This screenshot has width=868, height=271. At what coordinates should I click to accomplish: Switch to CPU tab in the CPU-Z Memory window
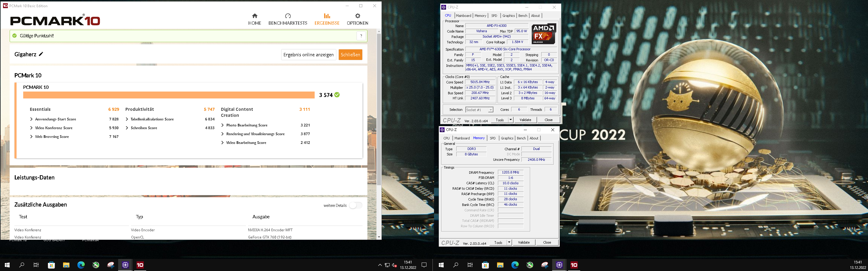[x=446, y=138]
